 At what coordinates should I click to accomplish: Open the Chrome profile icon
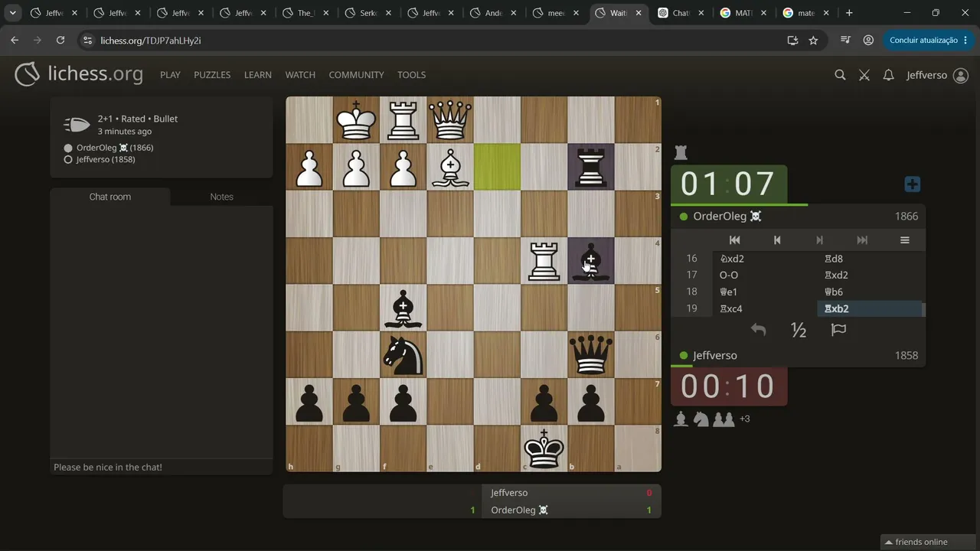tap(868, 40)
